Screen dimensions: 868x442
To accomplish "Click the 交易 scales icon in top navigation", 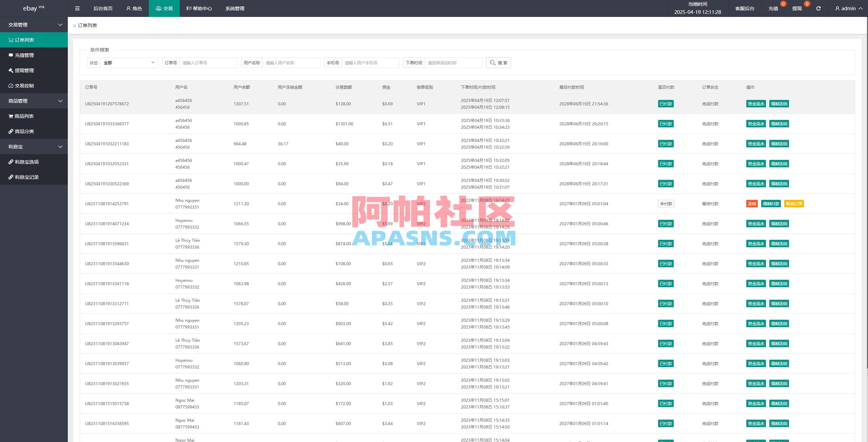I will 158,8.
